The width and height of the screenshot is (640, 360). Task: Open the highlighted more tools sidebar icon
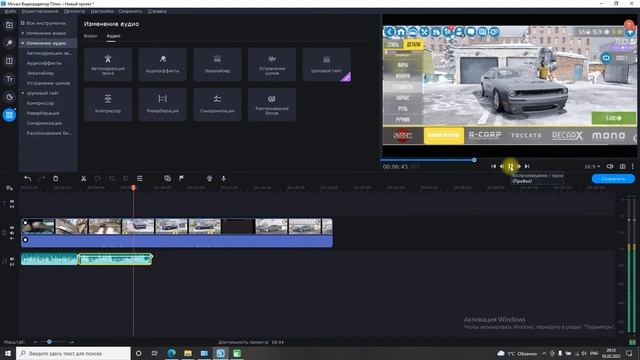click(x=9, y=115)
